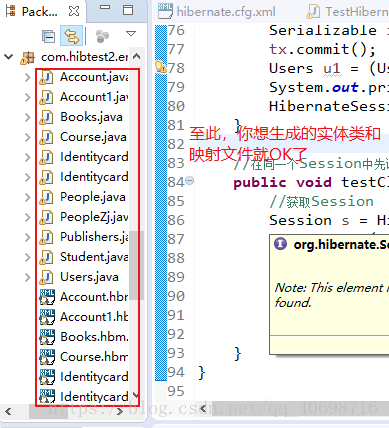Click the Session s declaration on line 86
The image size is (389, 428).
click(x=328, y=221)
